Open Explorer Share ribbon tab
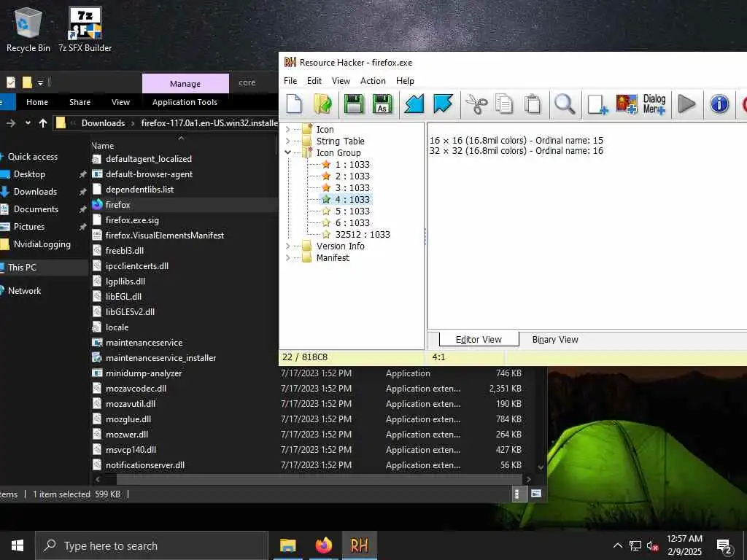Screen dimensions: 747x560 80,102
